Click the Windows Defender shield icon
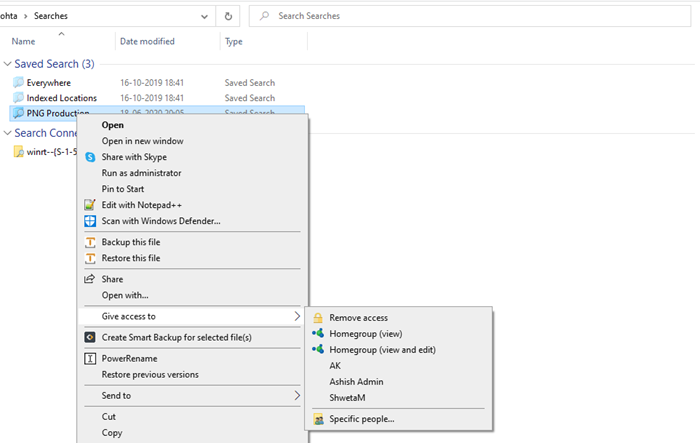 90,221
